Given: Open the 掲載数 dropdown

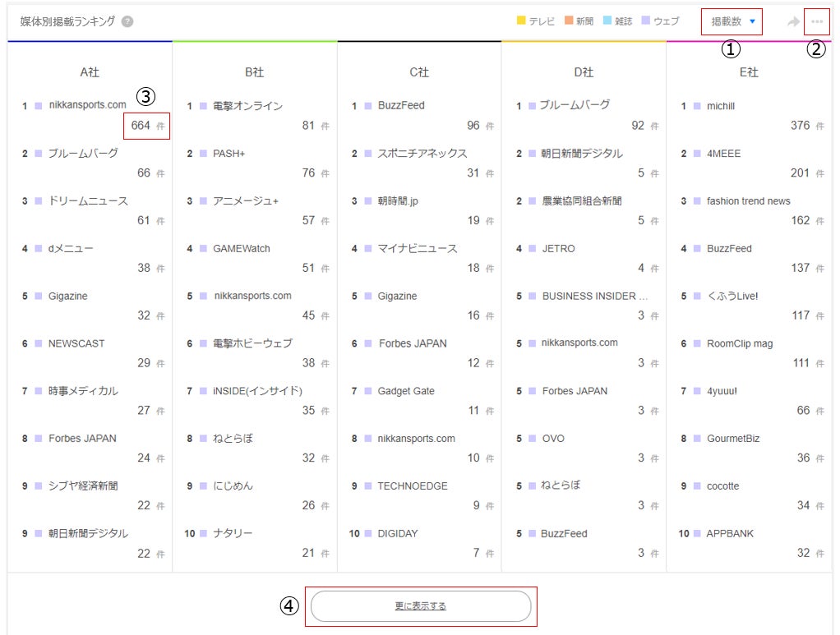Looking at the screenshot, I should point(732,21).
